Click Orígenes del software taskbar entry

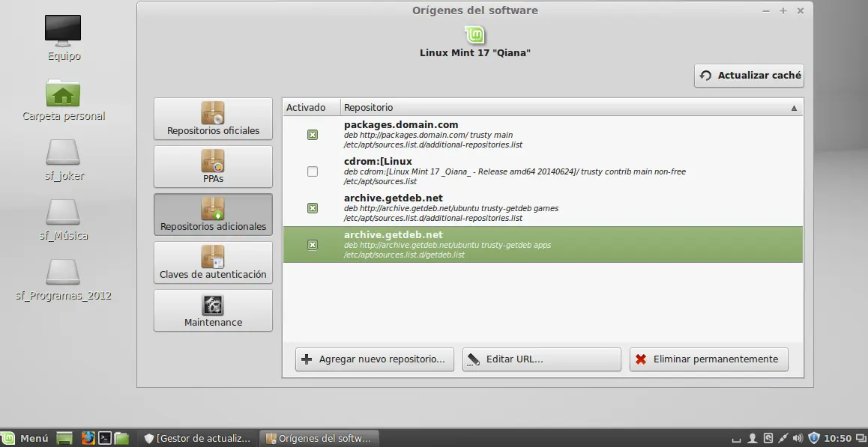pyautogui.click(x=319, y=438)
